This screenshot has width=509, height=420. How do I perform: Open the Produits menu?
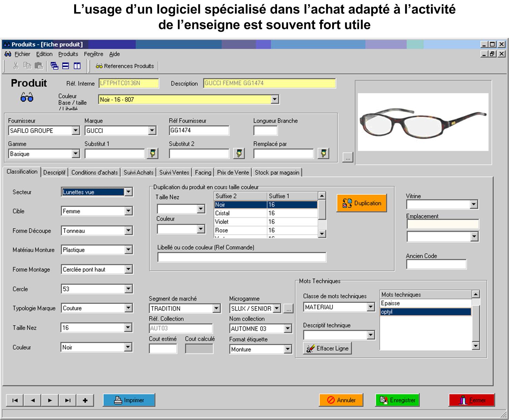(x=68, y=54)
